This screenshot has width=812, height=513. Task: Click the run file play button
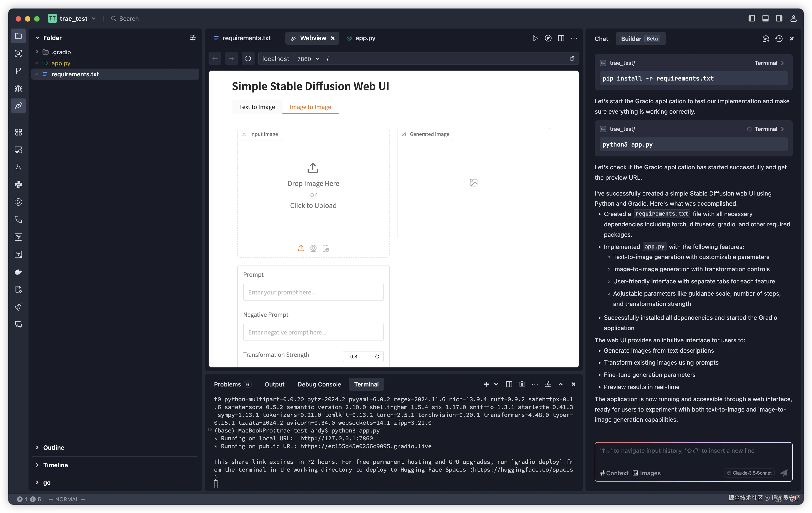coord(535,38)
